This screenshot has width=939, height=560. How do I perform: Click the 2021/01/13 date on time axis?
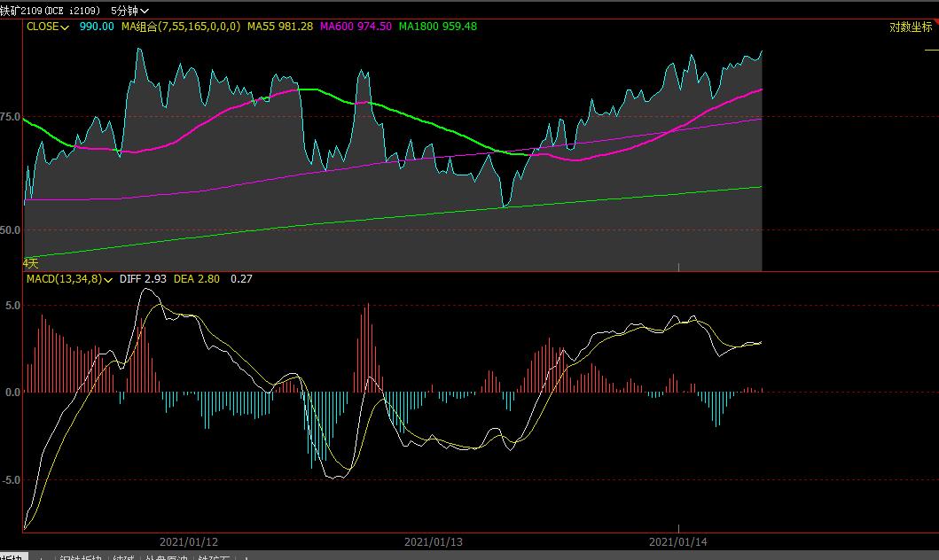(434, 541)
